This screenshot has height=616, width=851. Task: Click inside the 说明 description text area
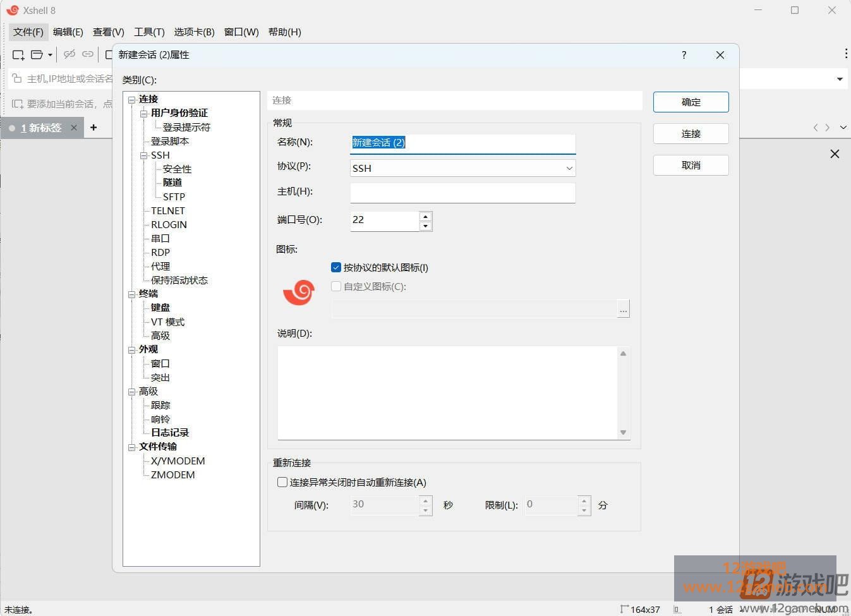tap(447, 392)
